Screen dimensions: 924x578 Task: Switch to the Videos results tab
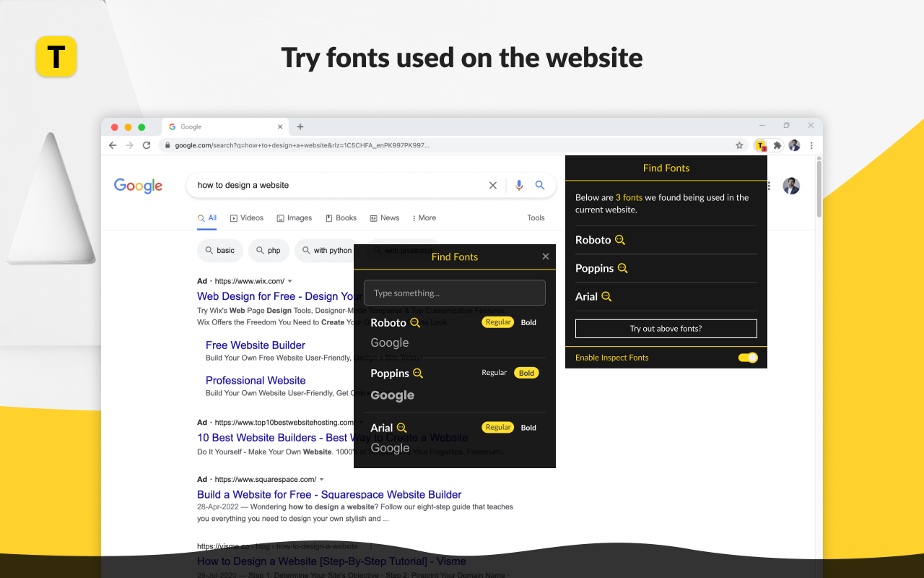coord(247,218)
